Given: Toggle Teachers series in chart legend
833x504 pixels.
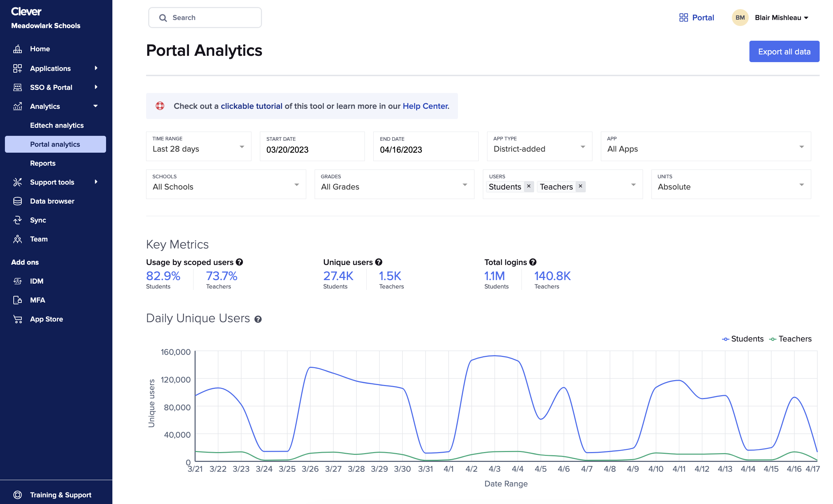Looking at the screenshot, I should [x=791, y=339].
